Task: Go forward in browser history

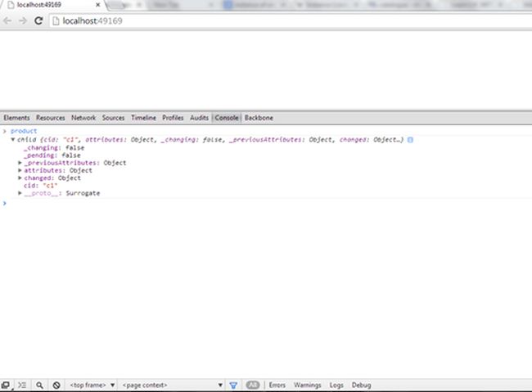Action: coord(23,20)
